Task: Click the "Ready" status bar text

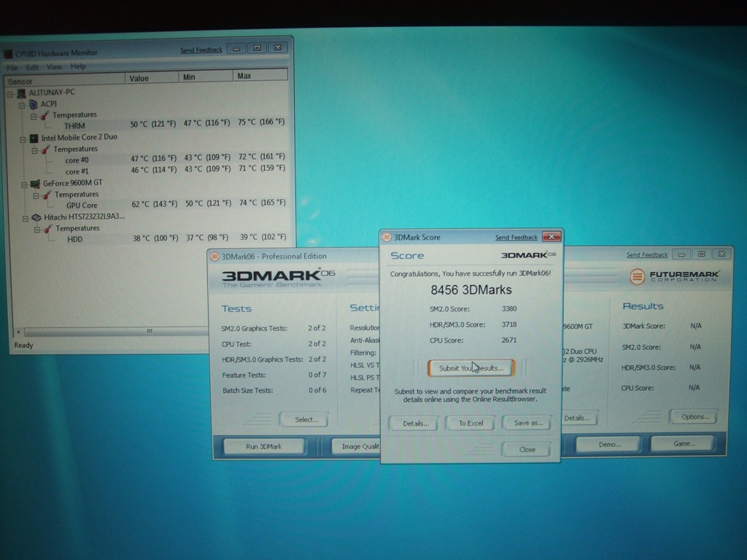Action: coord(23,345)
